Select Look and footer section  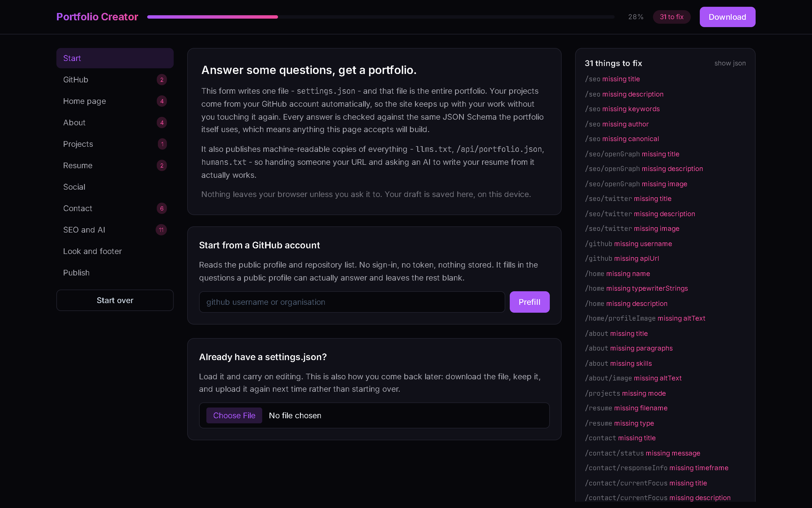coord(115,251)
